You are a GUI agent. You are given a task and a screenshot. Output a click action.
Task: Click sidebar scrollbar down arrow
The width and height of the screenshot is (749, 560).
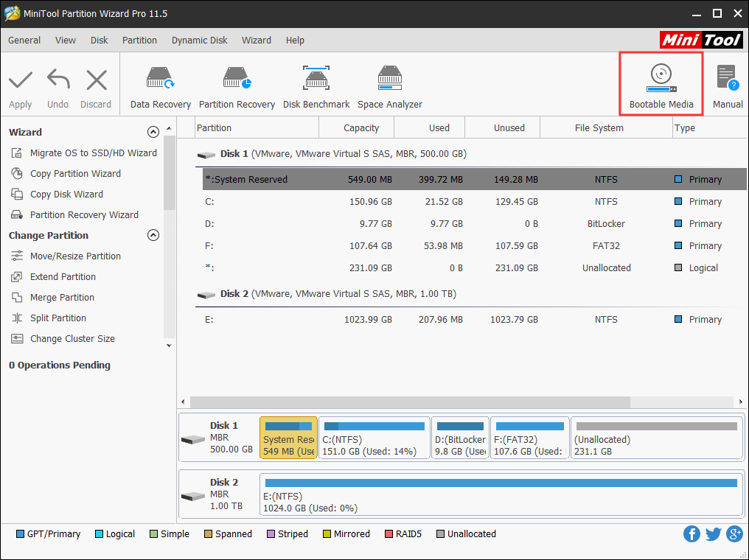169,346
